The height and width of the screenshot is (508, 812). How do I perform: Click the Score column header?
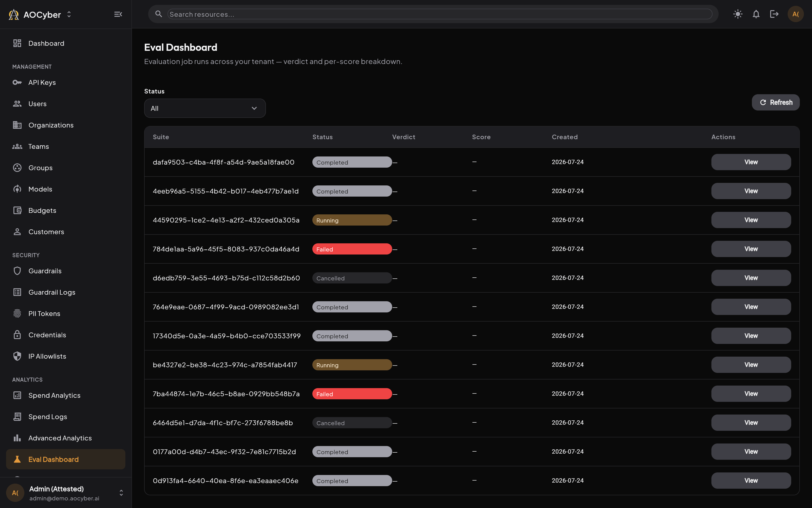tap(481, 137)
